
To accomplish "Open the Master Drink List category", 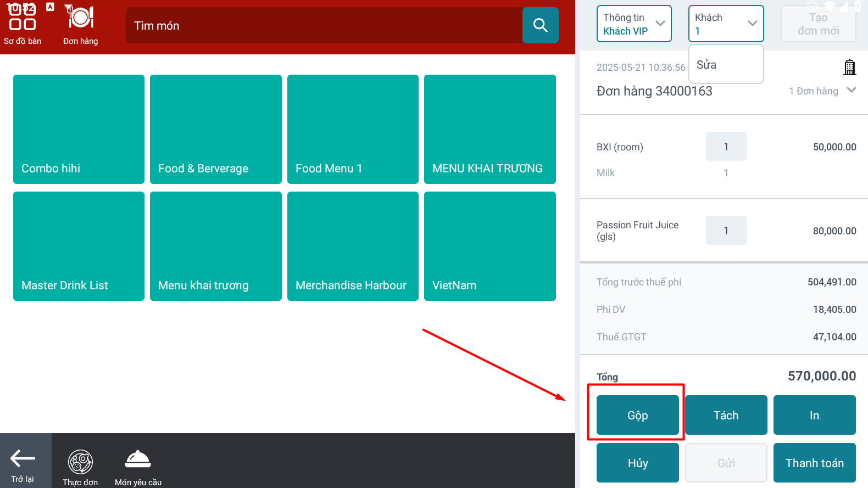I will (x=79, y=246).
